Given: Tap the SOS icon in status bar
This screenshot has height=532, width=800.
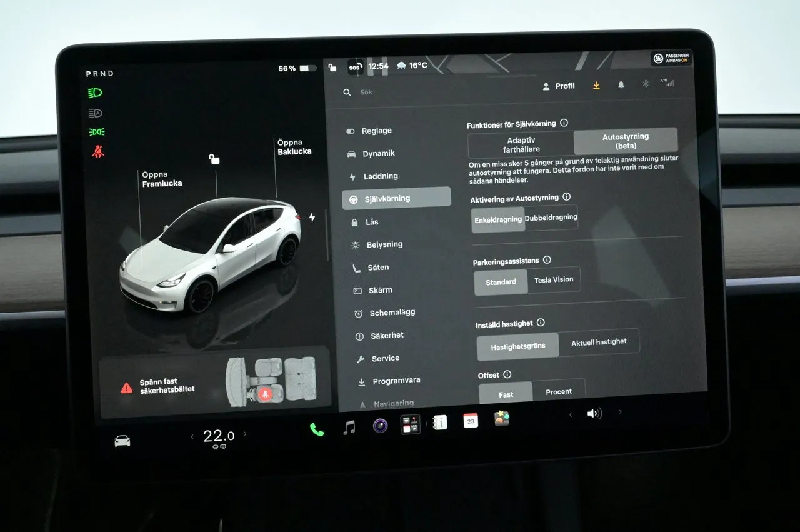Looking at the screenshot, I should [x=355, y=67].
